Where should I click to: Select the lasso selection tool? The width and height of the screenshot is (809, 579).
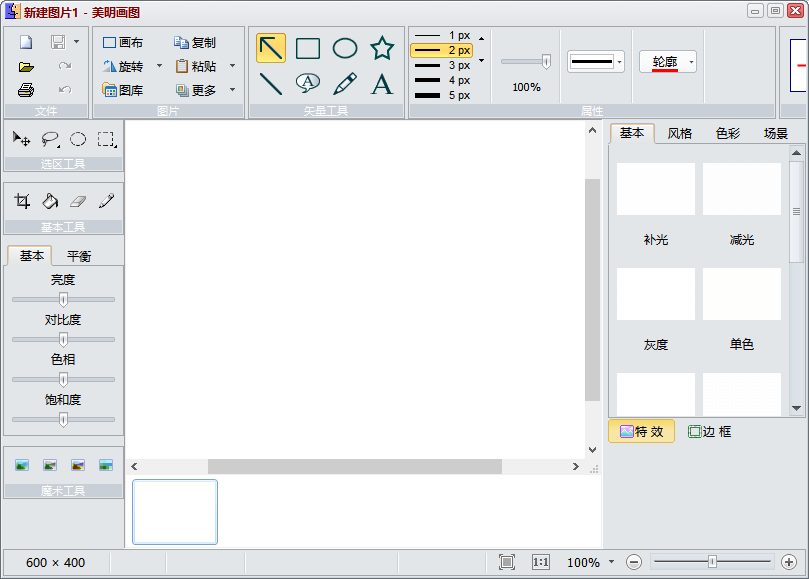pos(50,139)
